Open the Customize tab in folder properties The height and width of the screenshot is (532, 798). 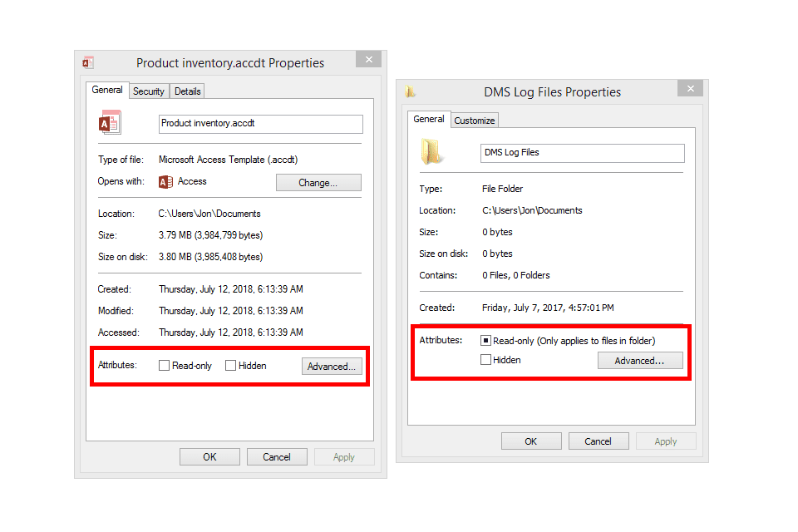pyautogui.click(x=475, y=121)
